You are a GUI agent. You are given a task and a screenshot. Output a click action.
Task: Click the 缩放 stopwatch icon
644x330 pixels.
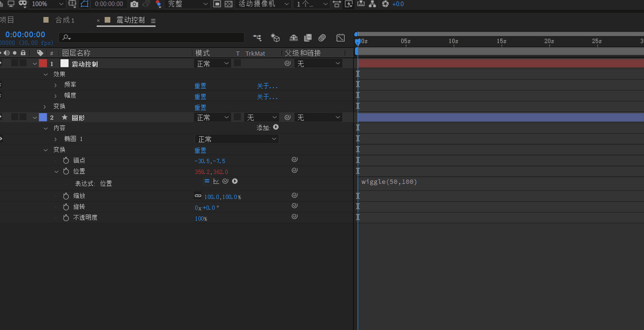pos(66,196)
